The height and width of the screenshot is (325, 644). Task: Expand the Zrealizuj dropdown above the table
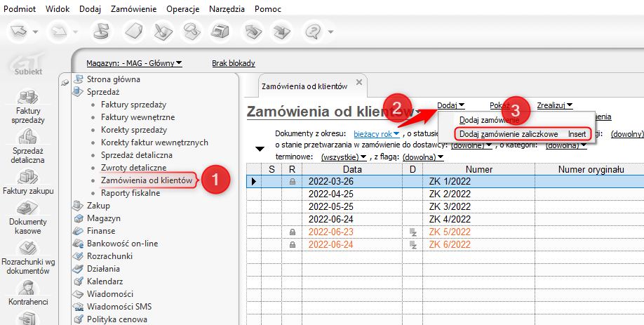tap(555, 105)
